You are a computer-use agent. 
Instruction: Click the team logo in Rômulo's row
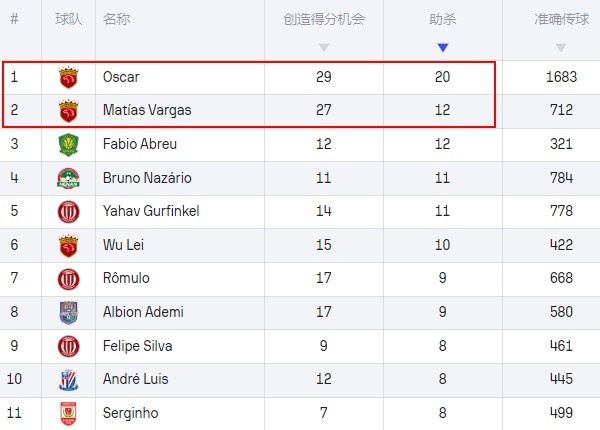point(68,279)
